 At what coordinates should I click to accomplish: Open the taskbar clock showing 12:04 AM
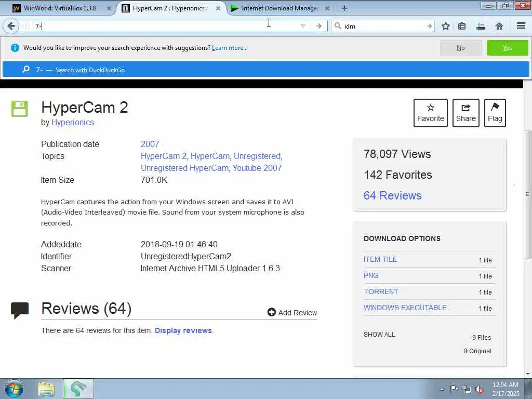pyautogui.click(x=506, y=389)
